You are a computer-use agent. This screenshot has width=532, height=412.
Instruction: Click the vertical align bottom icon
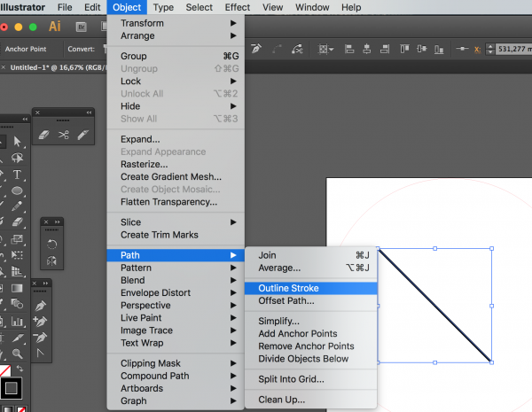[439, 50]
